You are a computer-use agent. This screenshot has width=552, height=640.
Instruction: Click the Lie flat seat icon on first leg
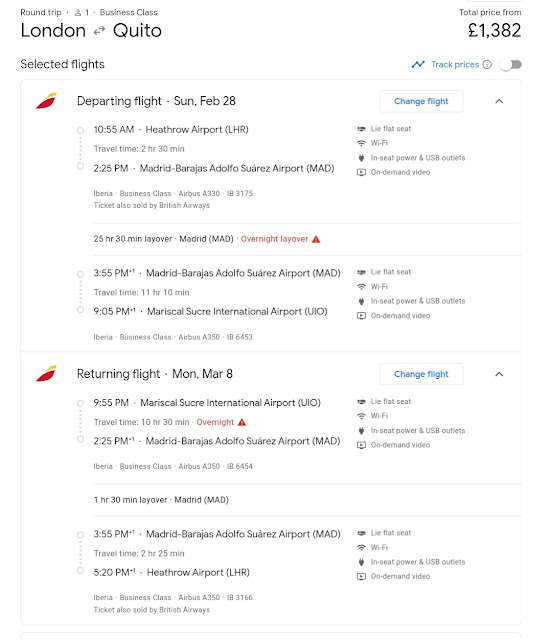click(361, 129)
